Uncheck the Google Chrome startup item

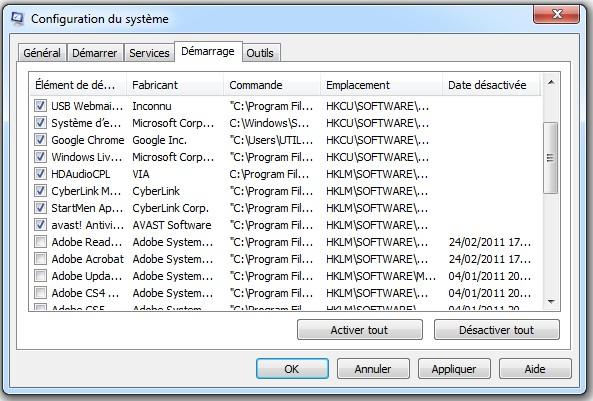(40, 140)
